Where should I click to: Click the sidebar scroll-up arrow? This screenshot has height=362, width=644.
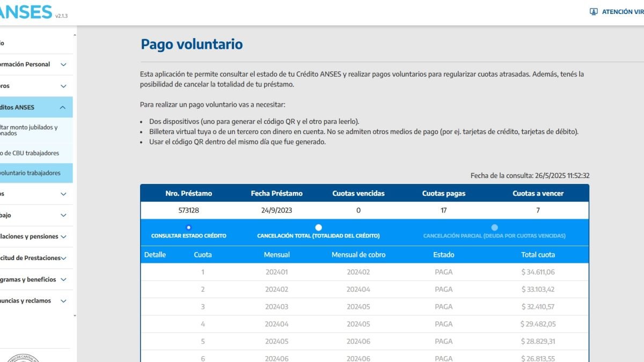[75, 35]
